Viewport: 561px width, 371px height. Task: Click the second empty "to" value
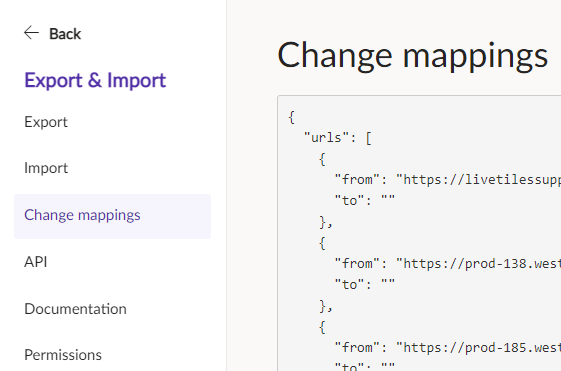[388, 285]
